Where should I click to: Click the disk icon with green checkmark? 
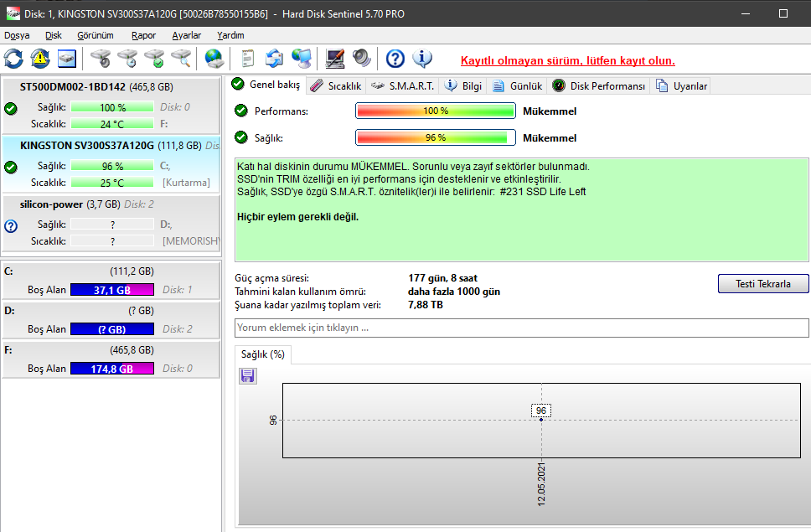pyautogui.click(x=154, y=59)
